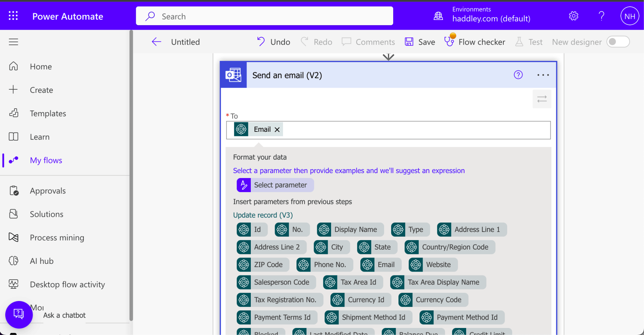Screen dimensions: 644x335
Task: Click Test in the toolbar
Action: click(529, 42)
